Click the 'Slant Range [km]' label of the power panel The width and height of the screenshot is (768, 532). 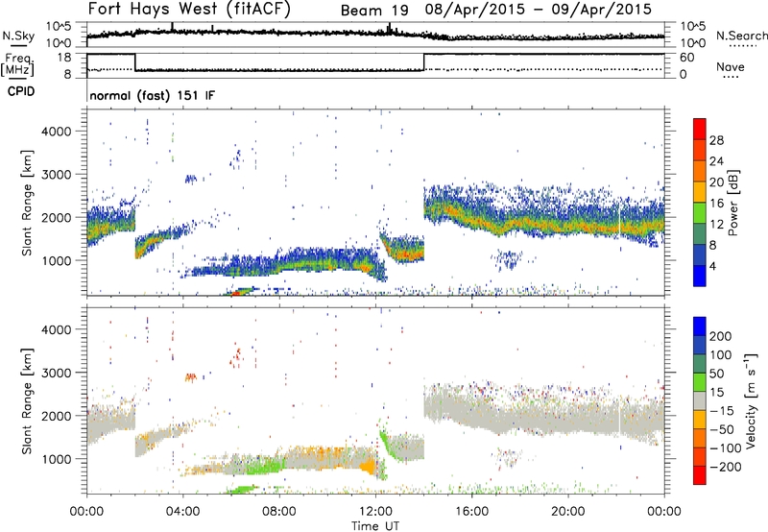pos(27,203)
